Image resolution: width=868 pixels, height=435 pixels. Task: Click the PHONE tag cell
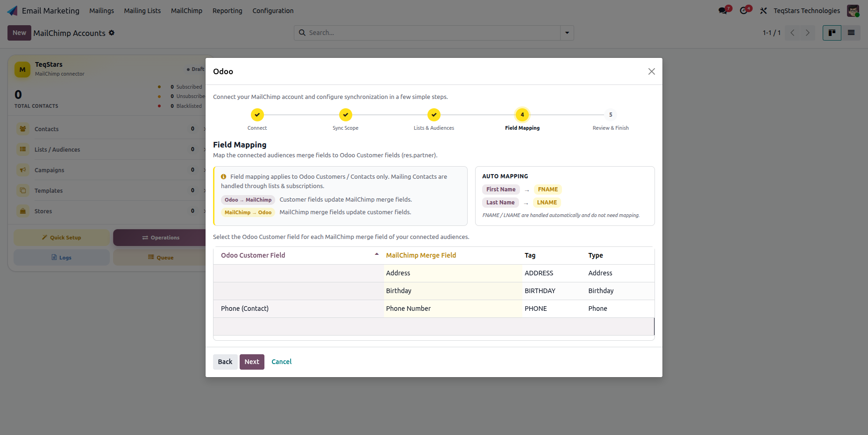coord(554,309)
